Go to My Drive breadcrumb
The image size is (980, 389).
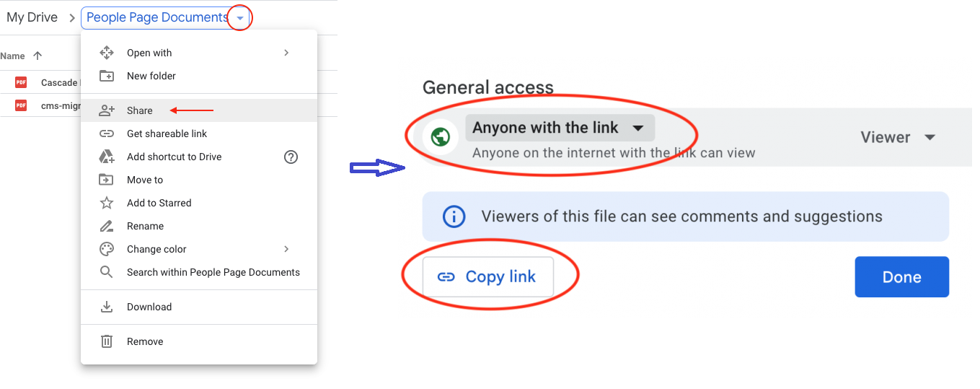pos(32,17)
